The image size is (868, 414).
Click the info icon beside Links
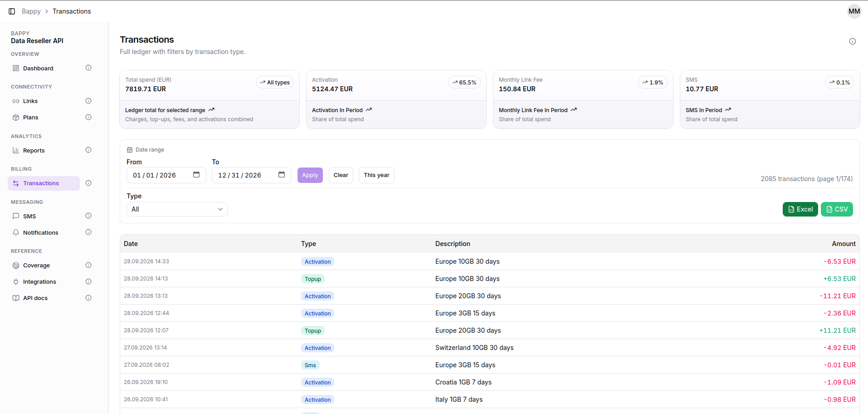[x=88, y=101]
